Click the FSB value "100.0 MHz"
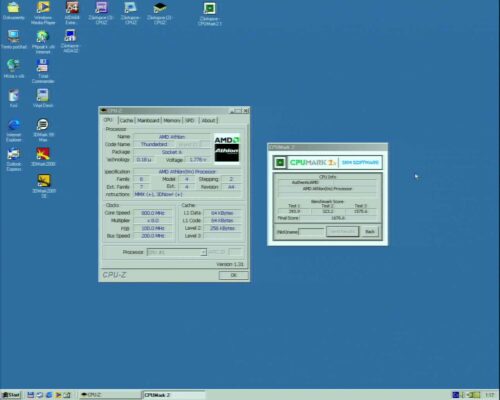This screenshot has width=500, height=400. (153, 228)
